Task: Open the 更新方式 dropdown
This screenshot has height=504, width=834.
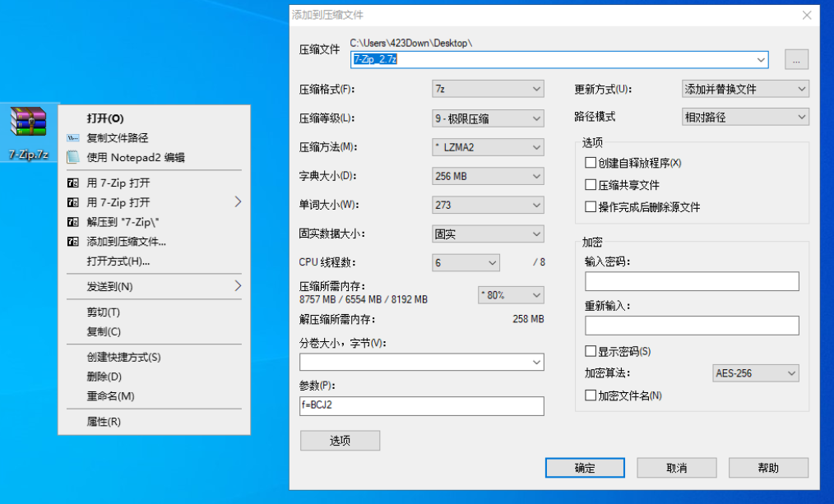Action: (745, 89)
